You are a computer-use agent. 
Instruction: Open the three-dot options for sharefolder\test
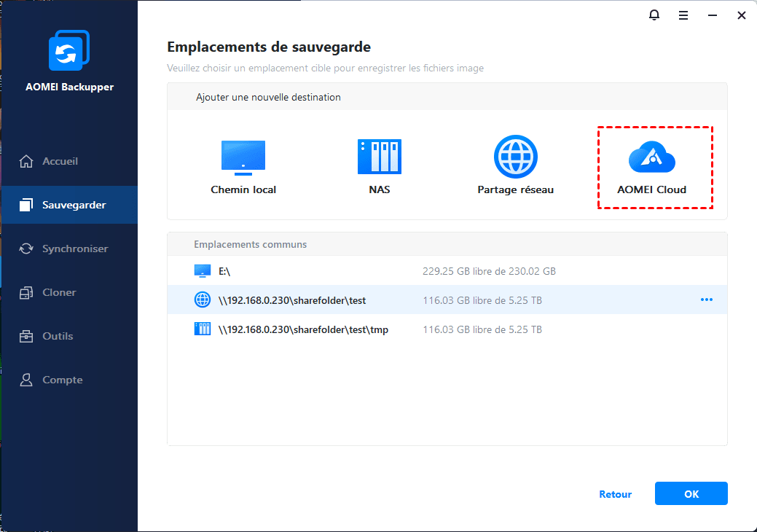[x=706, y=300]
